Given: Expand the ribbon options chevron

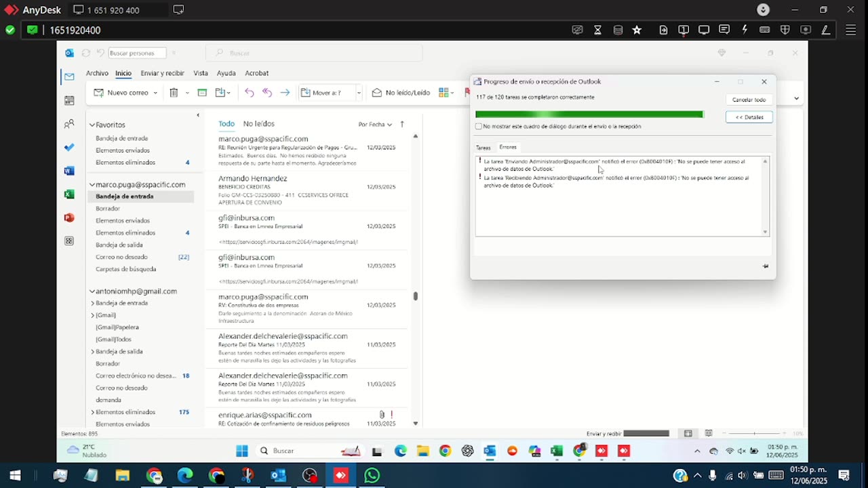Looking at the screenshot, I should (x=796, y=99).
